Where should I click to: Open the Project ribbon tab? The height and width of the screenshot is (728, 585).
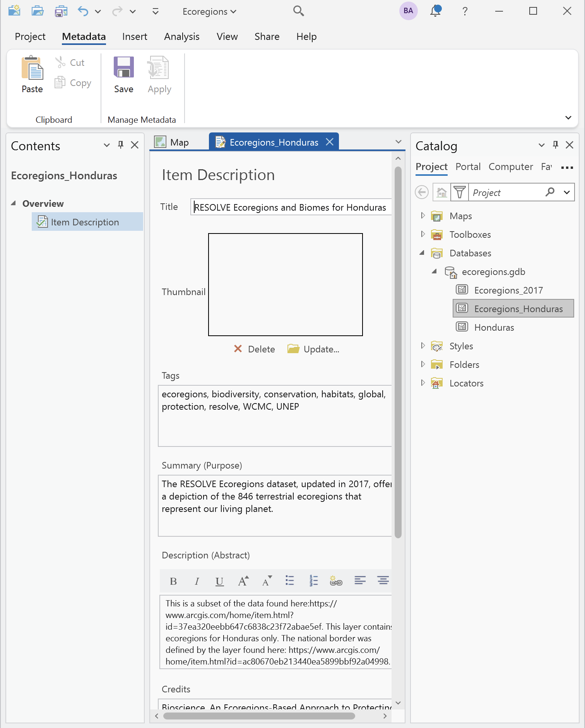(x=30, y=37)
